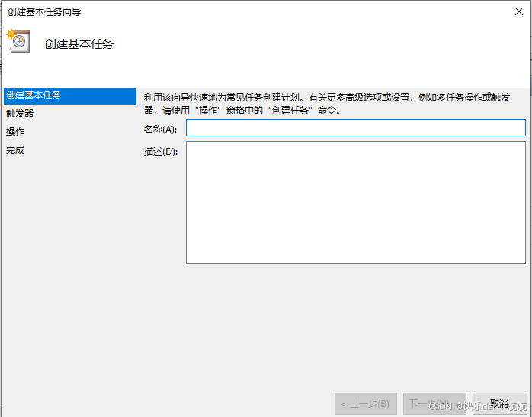Select the 创建基本任务 step in sidebar
This screenshot has width=532, height=417.
point(70,96)
